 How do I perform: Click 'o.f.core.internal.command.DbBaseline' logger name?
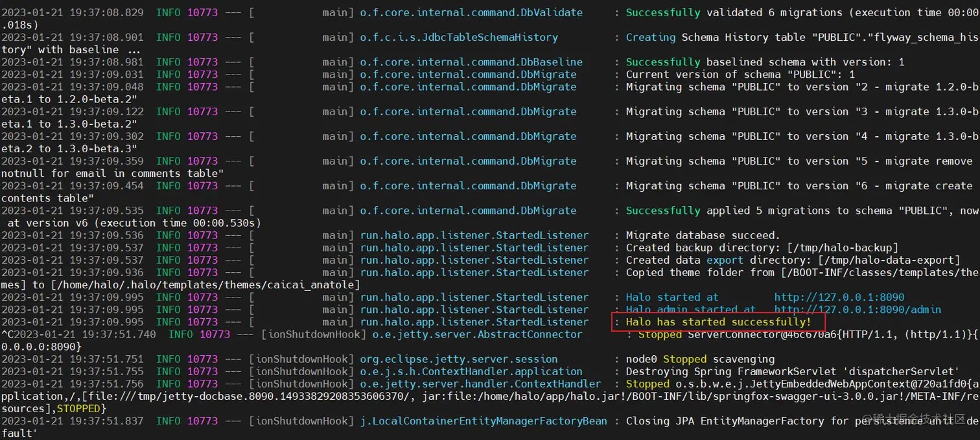pyautogui.click(x=471, y=62)
